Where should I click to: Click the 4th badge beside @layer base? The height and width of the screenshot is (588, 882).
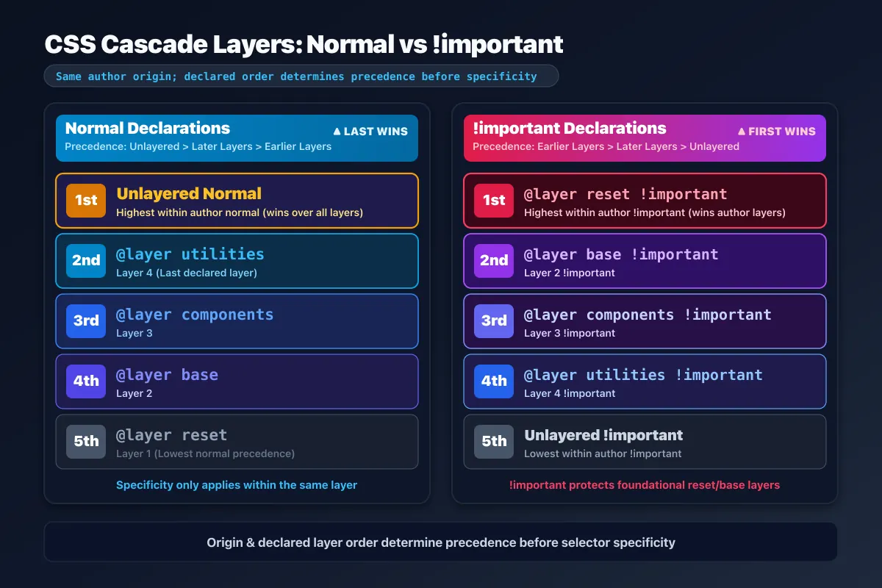[86, 381]
